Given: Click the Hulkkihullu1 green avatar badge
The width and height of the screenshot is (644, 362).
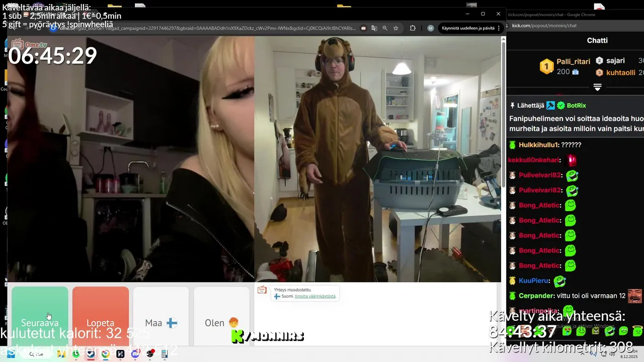Looking at the screenshot, I should pyautogui.click(x=512, y=145).
